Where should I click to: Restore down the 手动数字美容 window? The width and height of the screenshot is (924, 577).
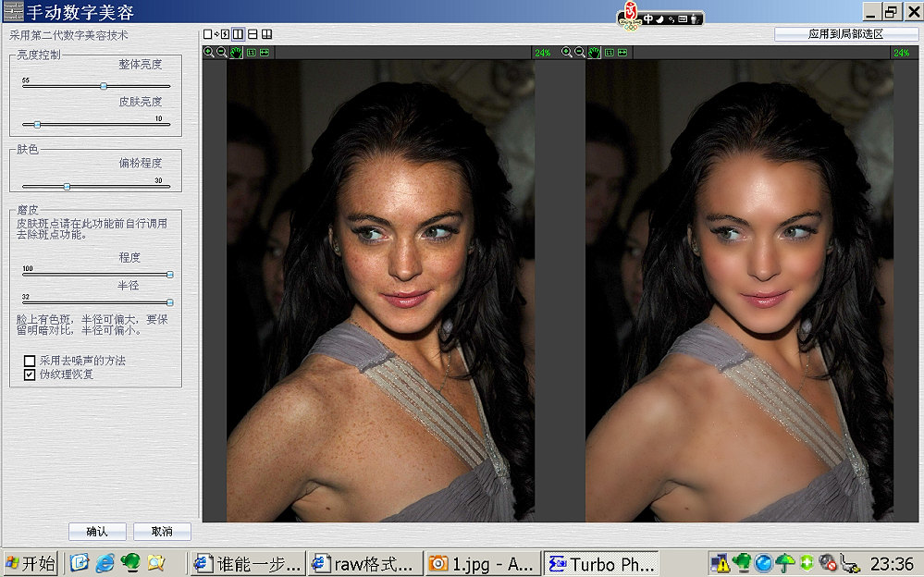click(x=891, y=11)
